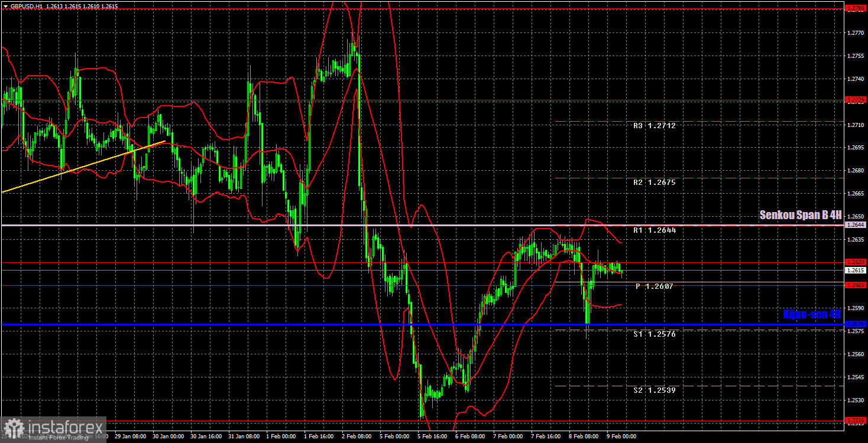
Task: Click the red 1.2620 price tag
Action: point(856,262)
